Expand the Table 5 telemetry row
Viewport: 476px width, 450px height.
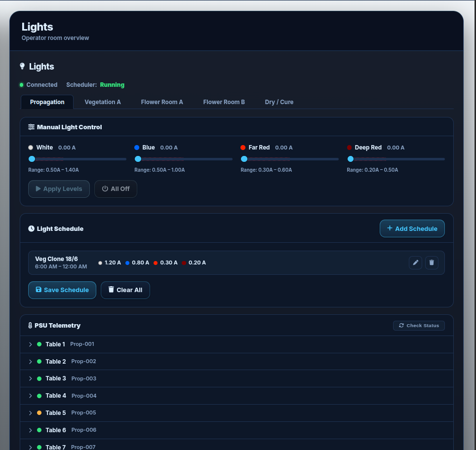(x=30, y=413)
